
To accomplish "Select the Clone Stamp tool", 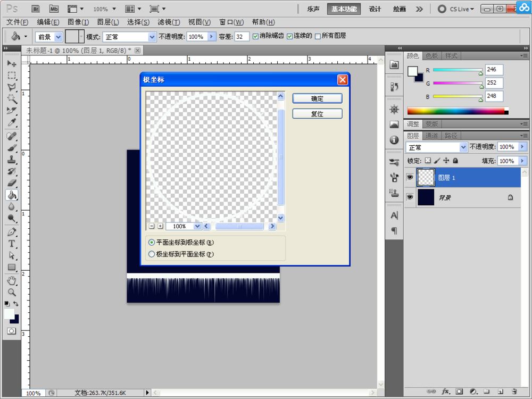I will 12,160.
